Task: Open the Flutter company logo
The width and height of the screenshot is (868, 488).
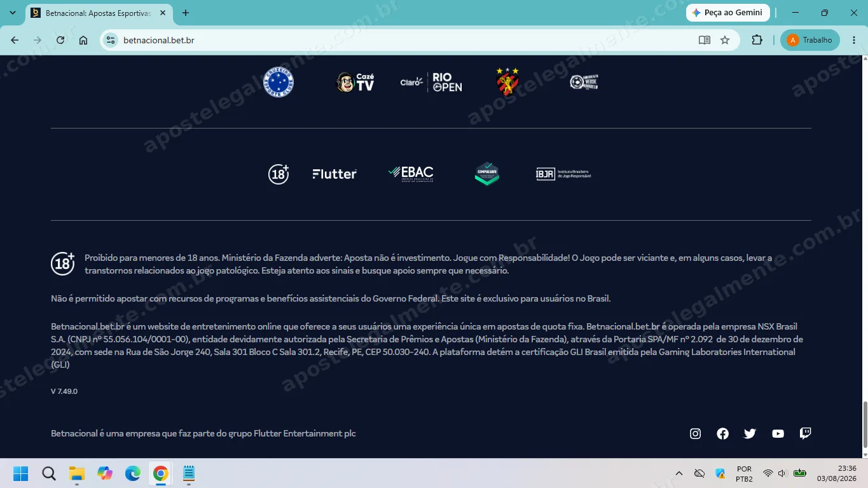Action: 334,174
